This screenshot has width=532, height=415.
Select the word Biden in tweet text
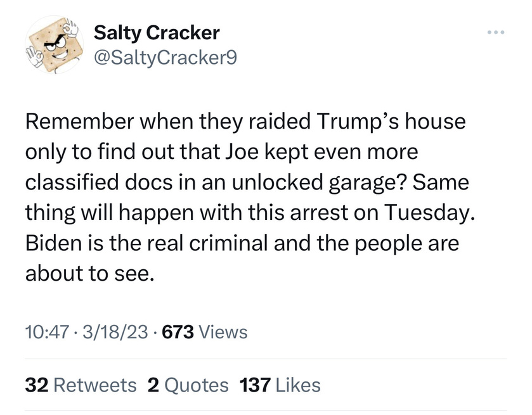[x=54, y=243]
